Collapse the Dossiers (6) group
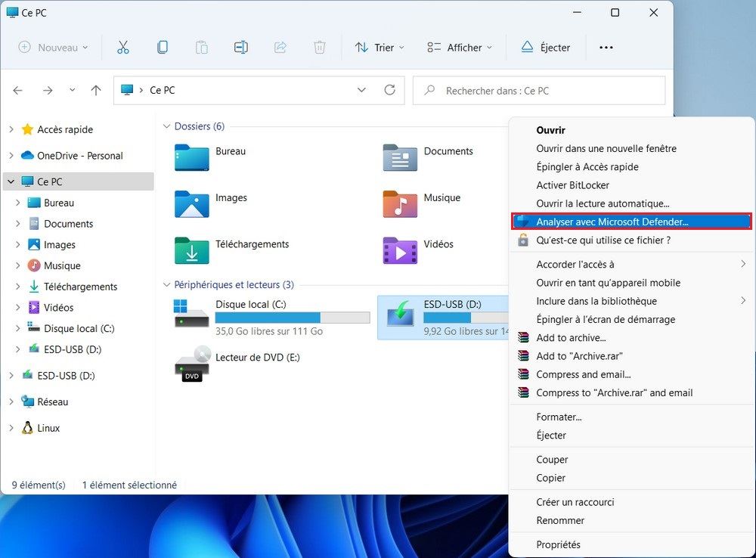756x558 pixels. [x=167, y=126]
